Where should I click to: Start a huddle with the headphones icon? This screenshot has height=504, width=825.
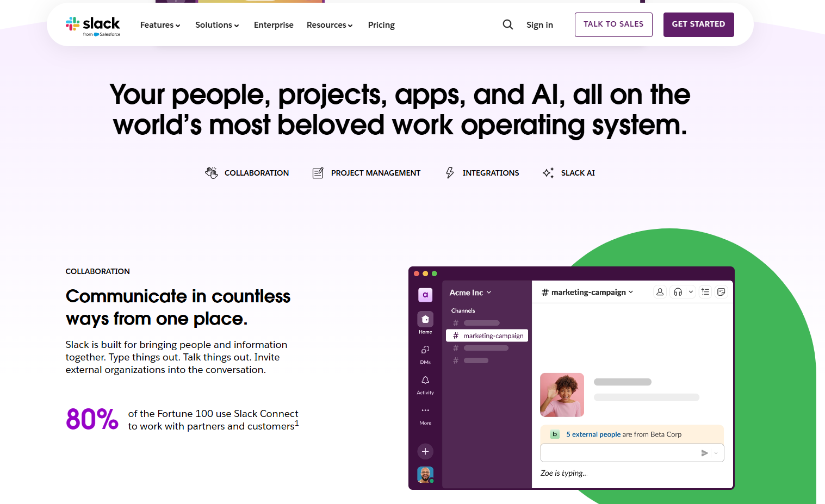click(x=678, y=292)
